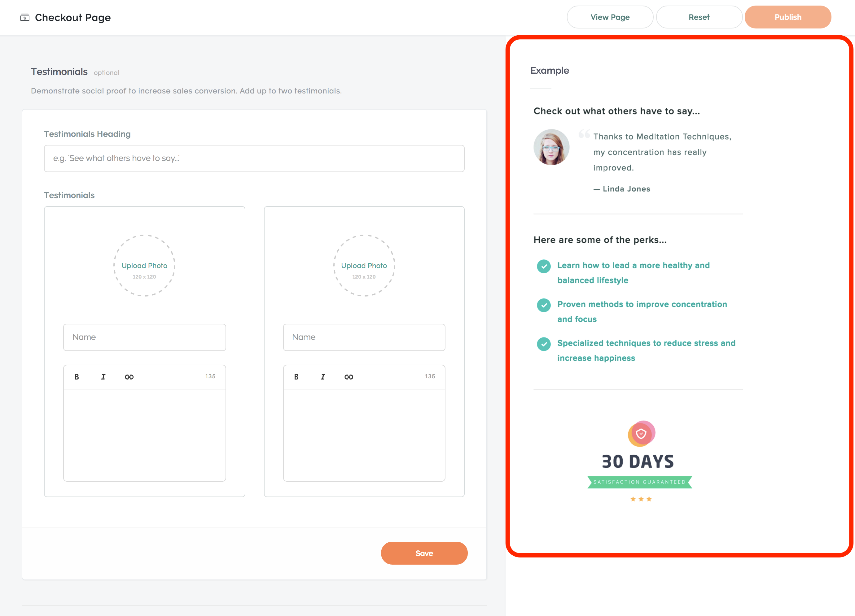Click the 'optional' label next to Testimonials
Image resolution: width=855 pixels, height=616 pixels.
(107, 73)
